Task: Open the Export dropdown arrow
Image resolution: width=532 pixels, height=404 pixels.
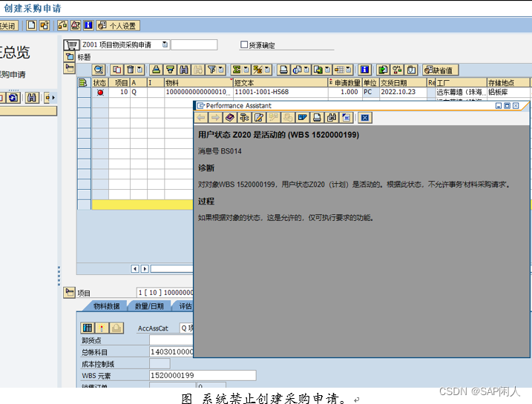Action: click(x=327, y=70)
